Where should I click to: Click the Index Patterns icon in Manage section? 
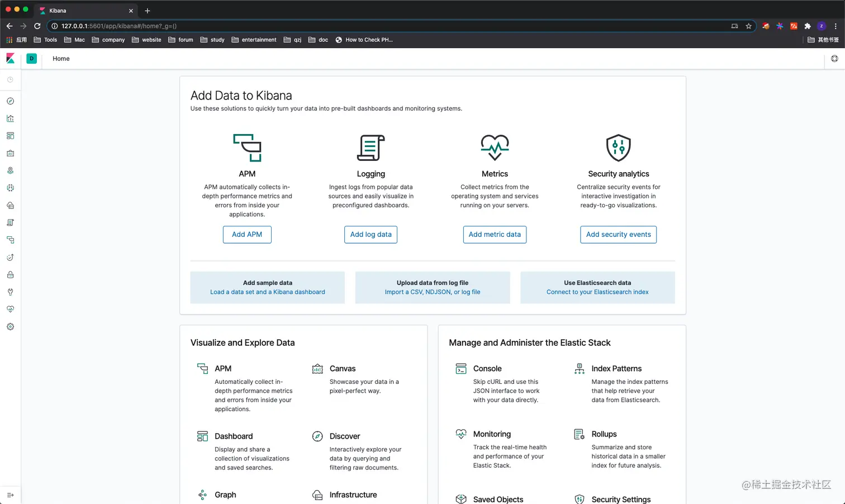coord(580,369)
